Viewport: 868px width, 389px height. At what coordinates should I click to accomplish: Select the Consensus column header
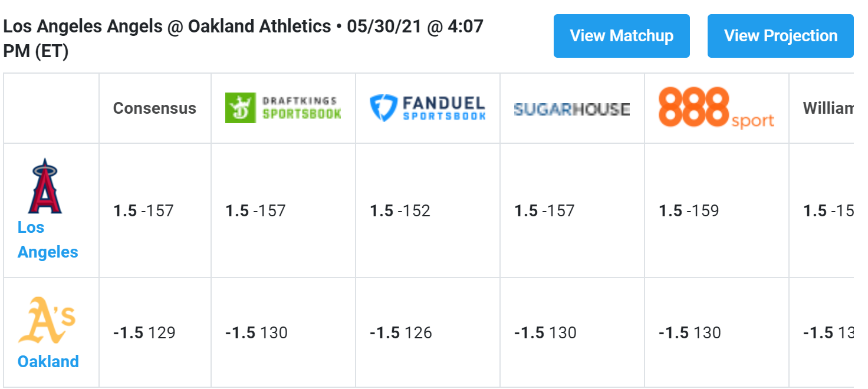coord(154,108)
